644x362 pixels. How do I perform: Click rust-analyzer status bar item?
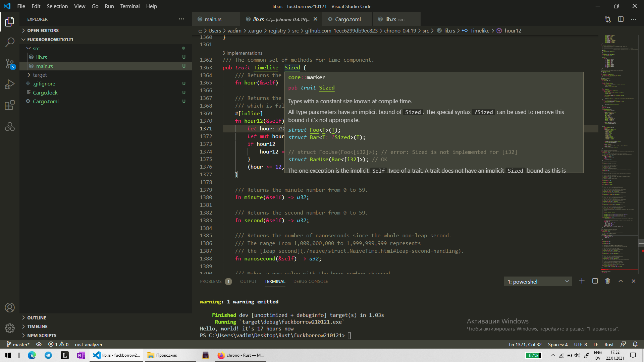tap(89, 344)
